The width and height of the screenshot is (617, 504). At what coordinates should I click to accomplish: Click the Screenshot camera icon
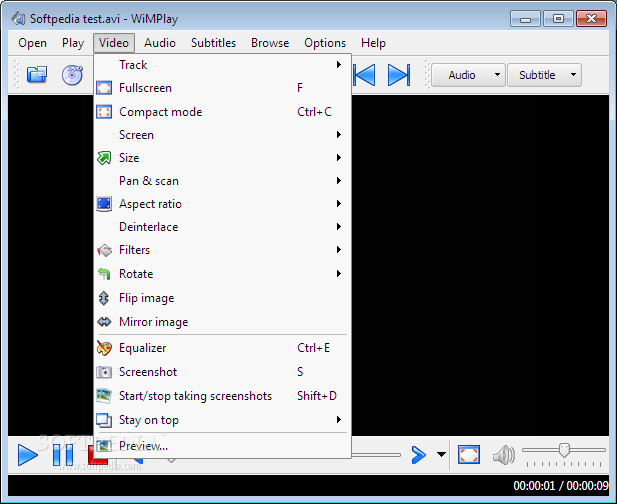(104, 372)
